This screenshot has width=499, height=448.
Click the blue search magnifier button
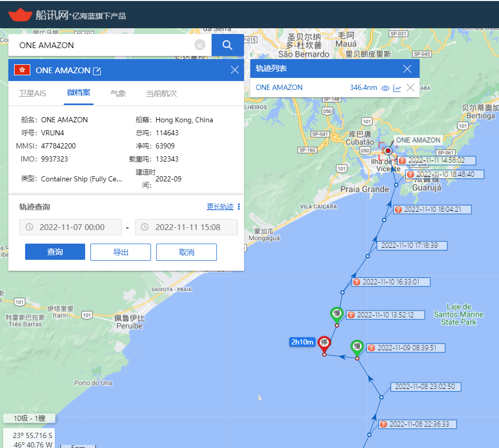(227, 45)
